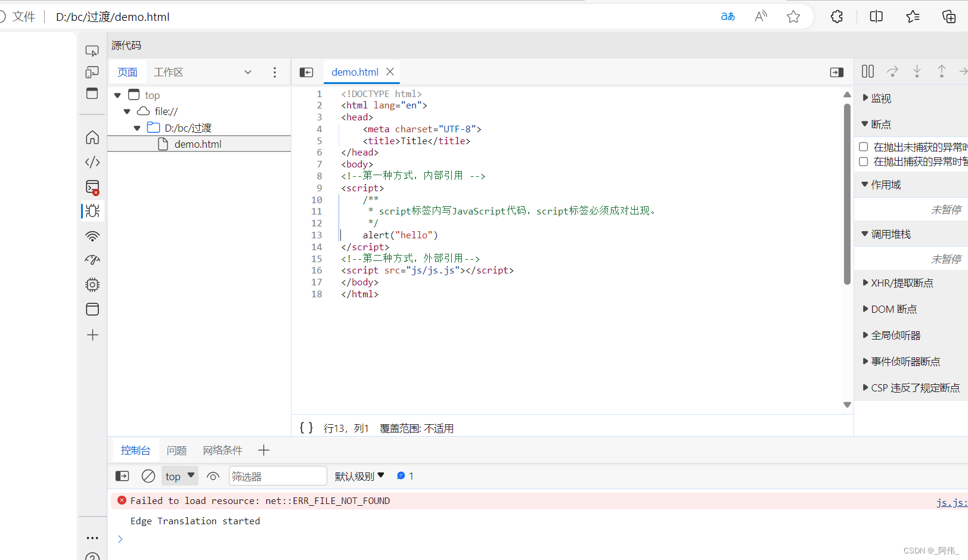This screenshot has height=560, width=968.
Task: Click the read aloud icon in address bar
Action: click(761, 17)
